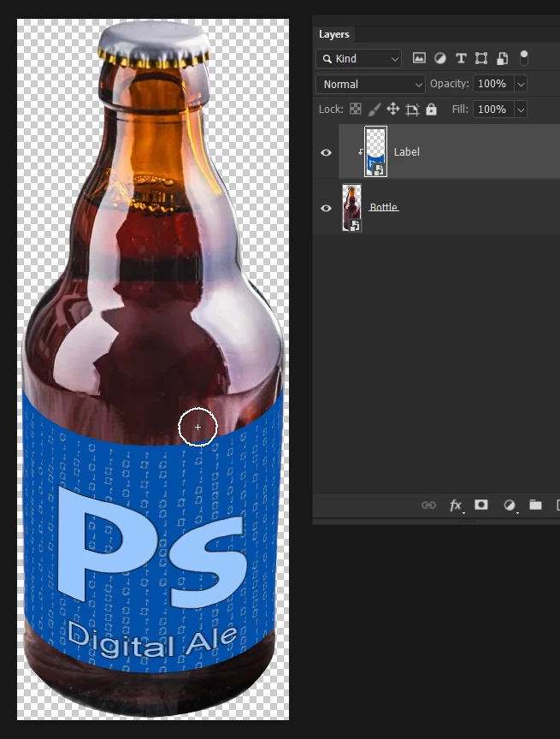Lock image pixels with brush icon
The image size is (560, 739).
tap(374, 109)
